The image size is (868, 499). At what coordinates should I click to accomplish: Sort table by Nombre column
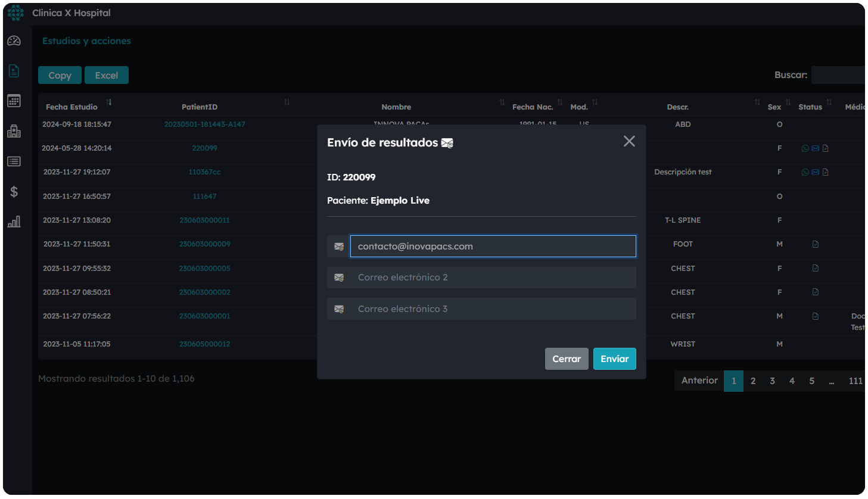coord(502,102)
